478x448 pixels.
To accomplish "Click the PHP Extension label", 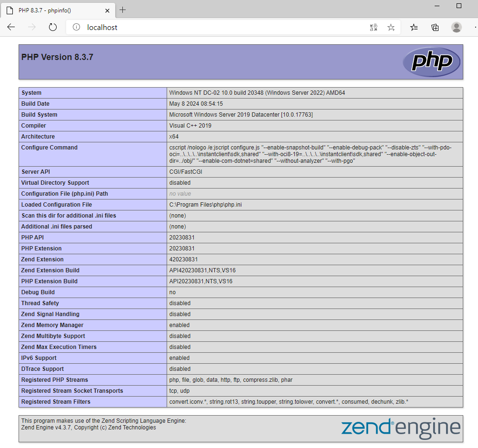I will click(x=41, y=249).
